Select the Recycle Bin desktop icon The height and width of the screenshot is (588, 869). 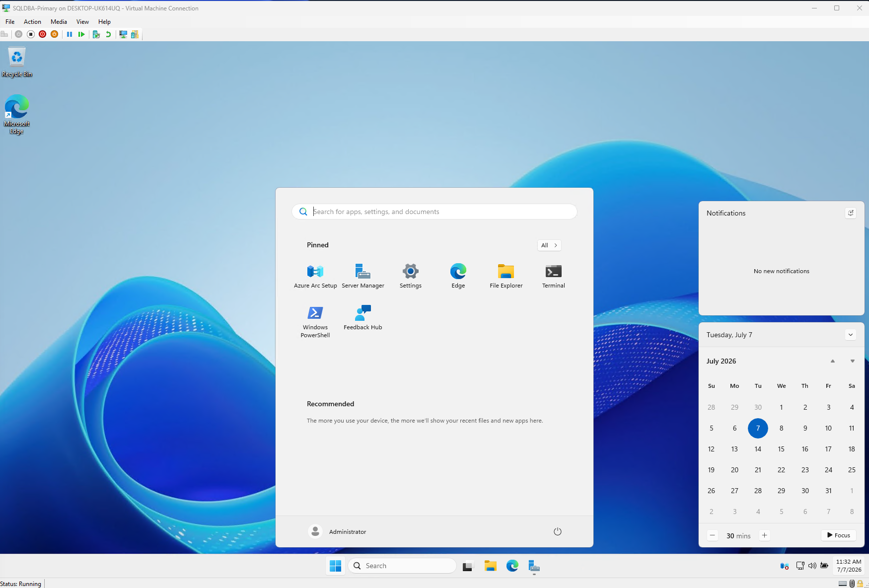pyautogui.click(x=17, y=62)
